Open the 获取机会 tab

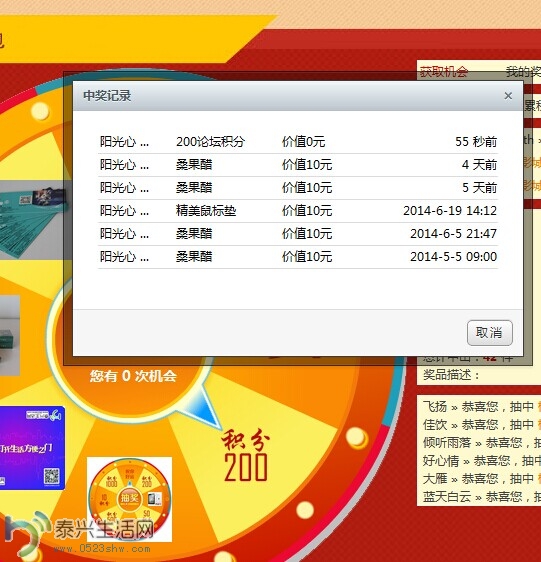(444, 72)
